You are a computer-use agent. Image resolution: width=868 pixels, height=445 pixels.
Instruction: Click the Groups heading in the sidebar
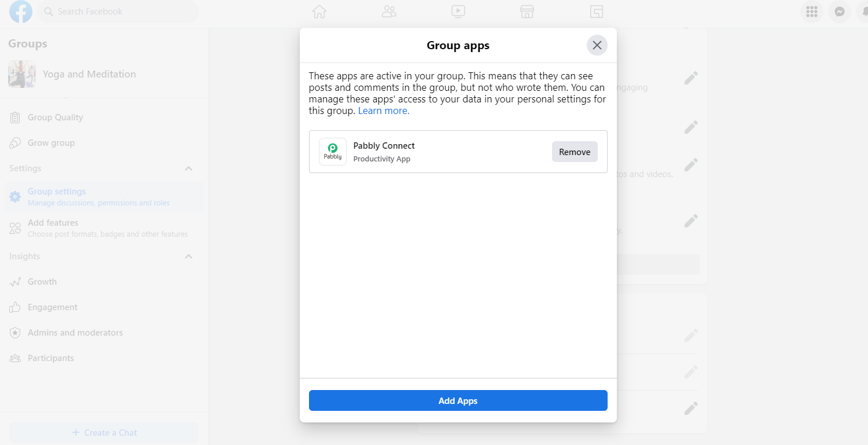click(28, 43)
